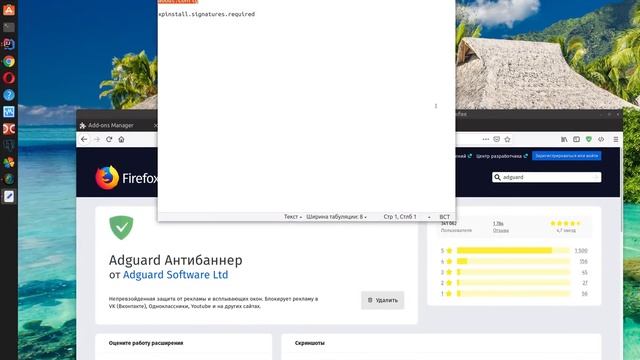Click the search magnifier in add-ons search
The height and width of the screenshot is (360, 640).
pos(497,177)
